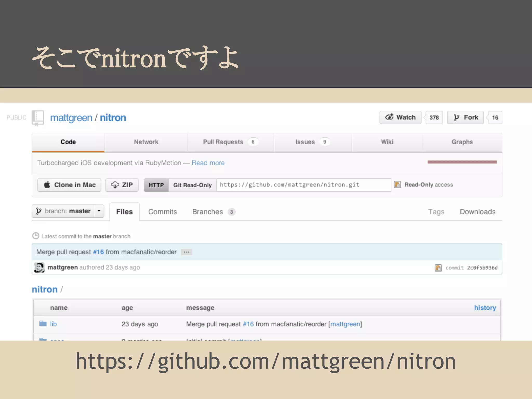The width and height of the screenshot is (532, 399).
Task: Download the ZIP archive
Action: point(122,185)
